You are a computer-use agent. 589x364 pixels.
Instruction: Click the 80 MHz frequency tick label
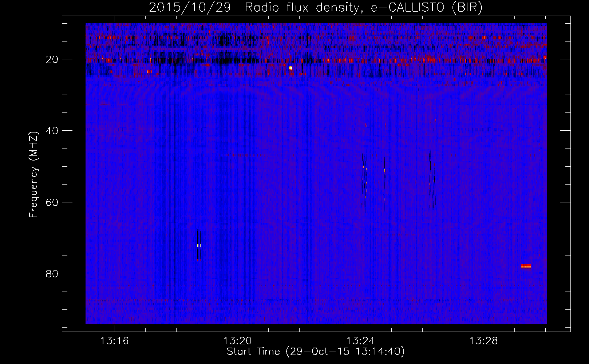point(52,274)
